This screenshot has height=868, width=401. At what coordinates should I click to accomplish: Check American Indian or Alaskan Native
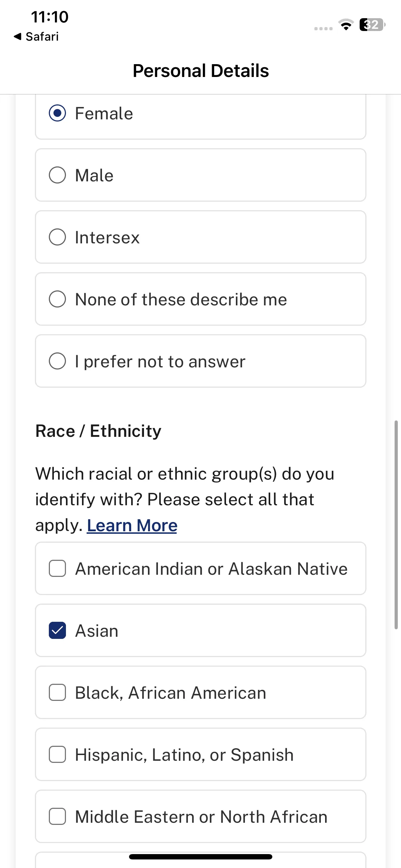(200, 568)
